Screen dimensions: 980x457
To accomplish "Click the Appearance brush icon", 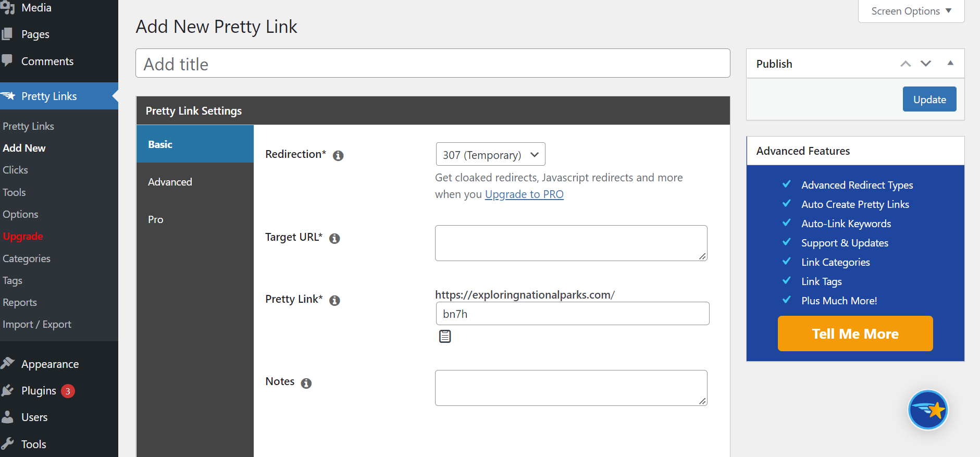I will tap(8, 364).
